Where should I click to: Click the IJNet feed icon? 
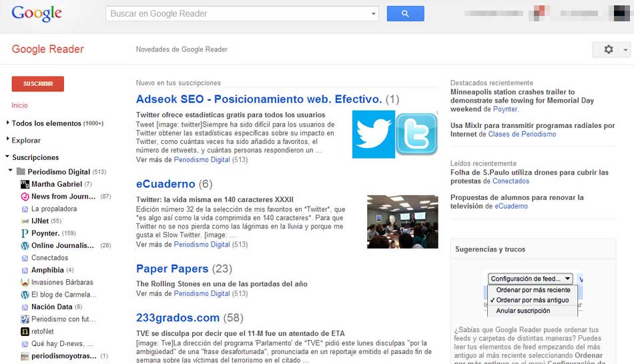tap(25, 221)
